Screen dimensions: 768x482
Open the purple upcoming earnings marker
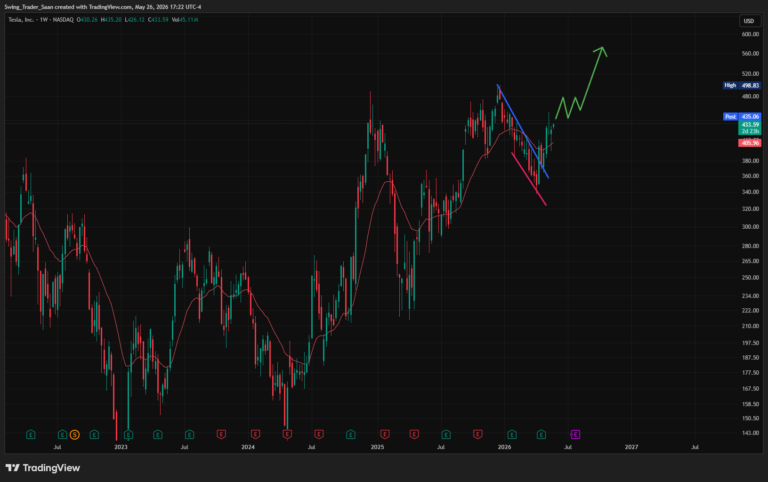pos(575,434)
